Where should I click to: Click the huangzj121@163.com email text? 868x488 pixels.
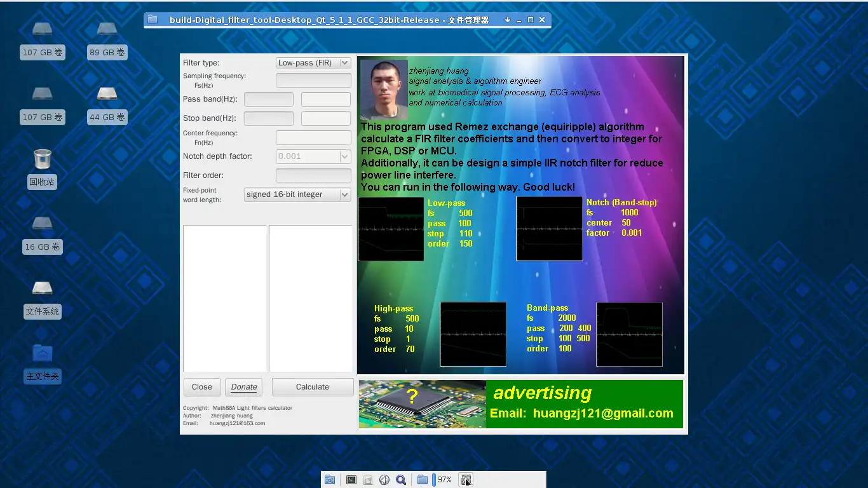pyautogui.click(x=237, y=423)
